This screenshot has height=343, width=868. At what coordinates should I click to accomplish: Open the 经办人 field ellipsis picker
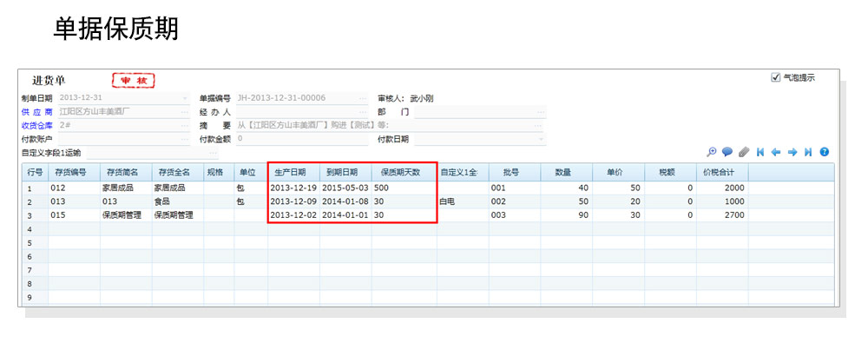click(363, 112)
